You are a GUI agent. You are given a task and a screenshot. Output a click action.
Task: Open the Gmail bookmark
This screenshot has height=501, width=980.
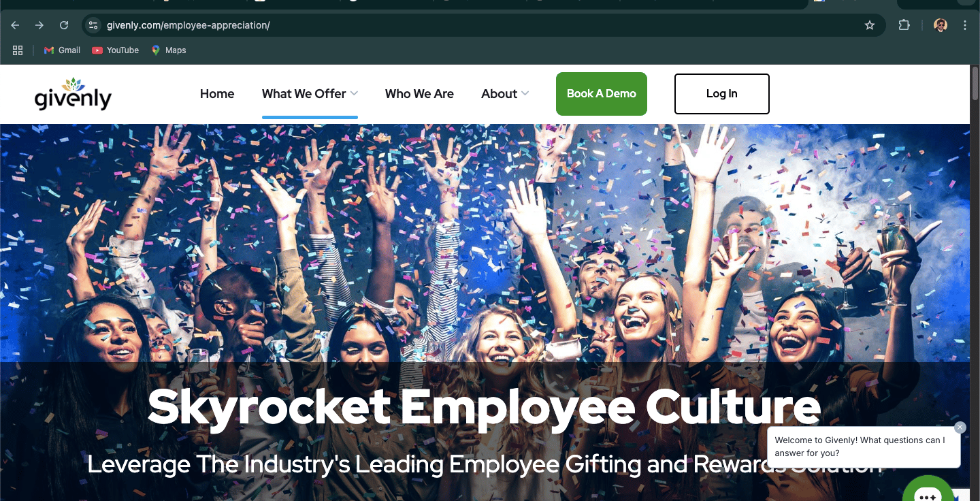tap(62, 50)
